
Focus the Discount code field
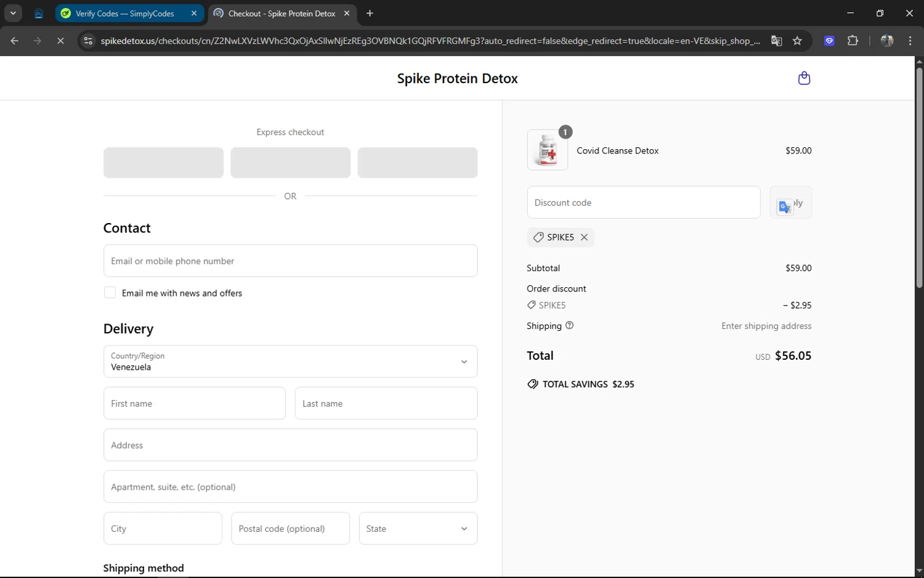click(x=644, y=202)
